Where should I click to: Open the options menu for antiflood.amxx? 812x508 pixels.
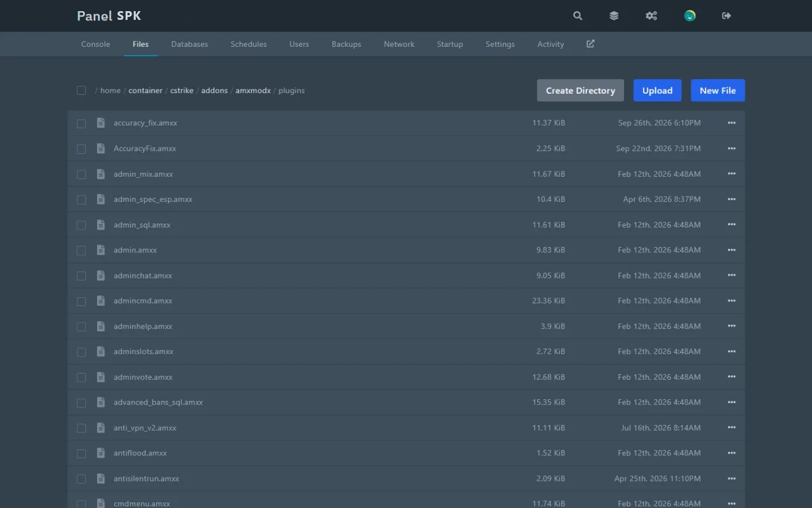[731, 453]
